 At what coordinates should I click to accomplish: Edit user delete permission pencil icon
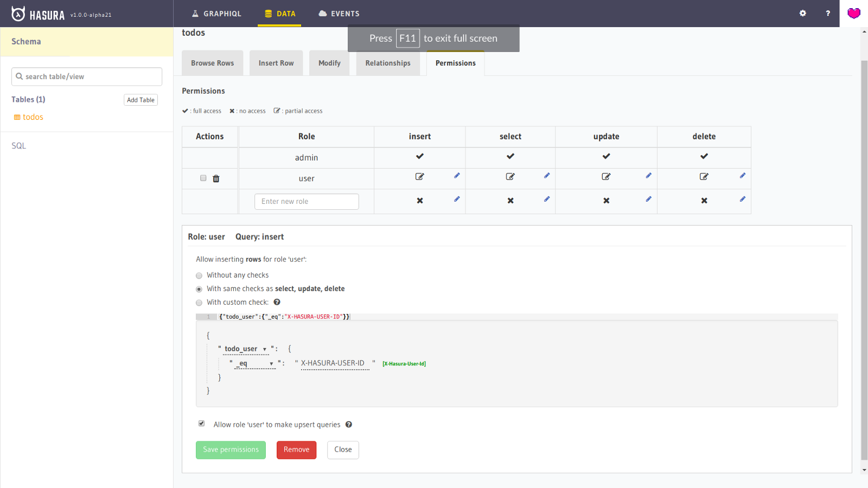tap(742, 176)
